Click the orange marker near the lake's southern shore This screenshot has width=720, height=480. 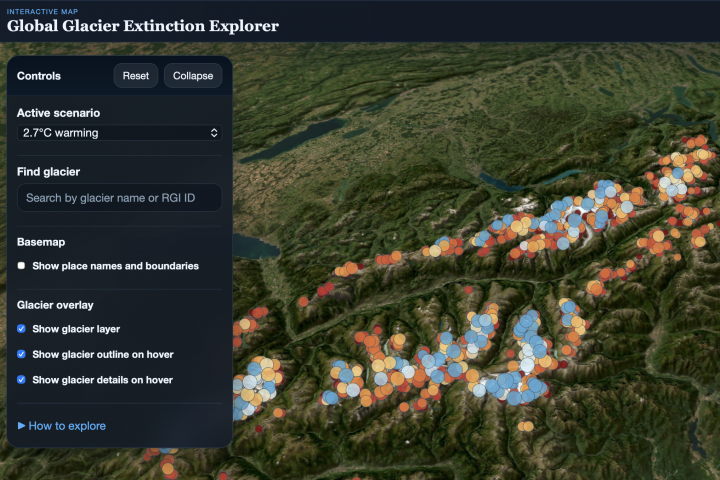click(304, 302)
